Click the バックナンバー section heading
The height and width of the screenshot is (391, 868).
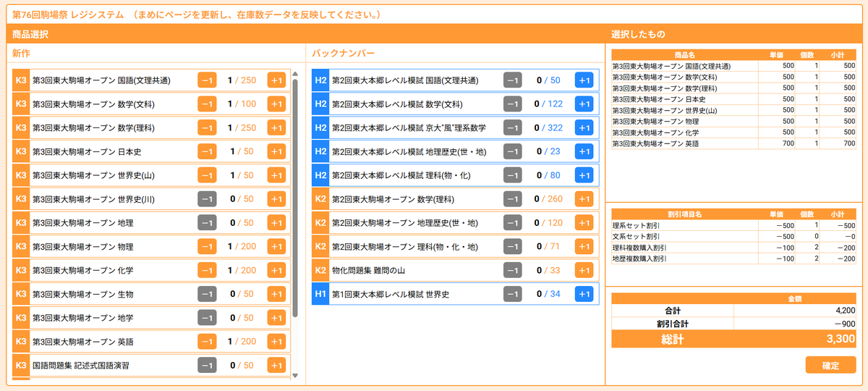point(344,53)
